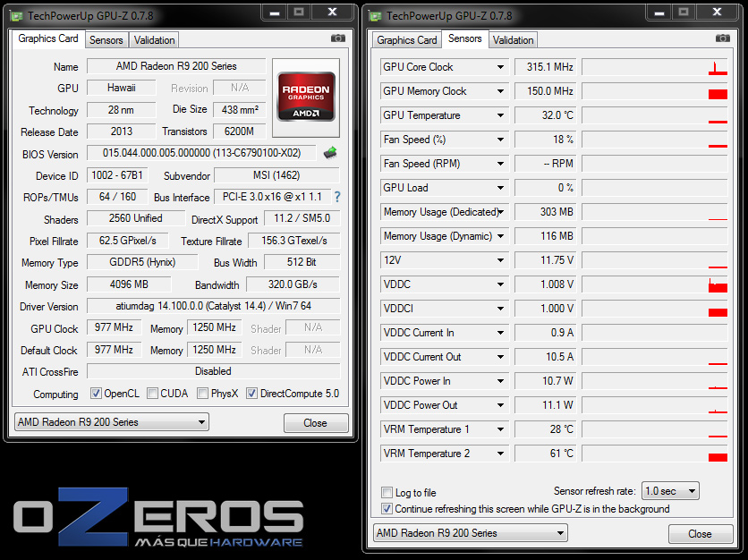Open the GPU Memory Clock sensor dropdown
The height and width of the screenshot is (560, 748).
(x=500, y=91)
